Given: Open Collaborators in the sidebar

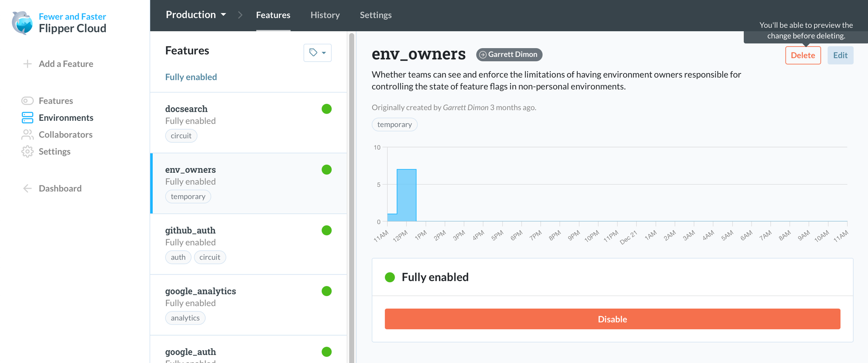Looking at the screenshot, I should point(66,135).
